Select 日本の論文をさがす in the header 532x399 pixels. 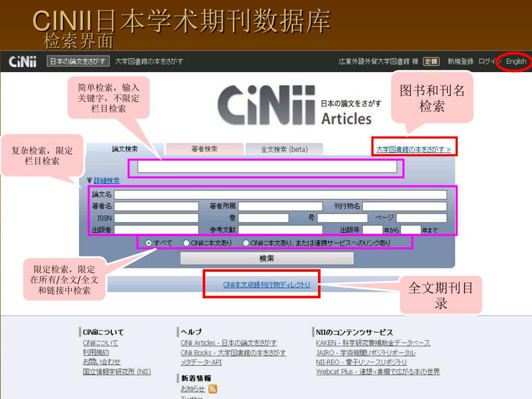tap(78, 61)
